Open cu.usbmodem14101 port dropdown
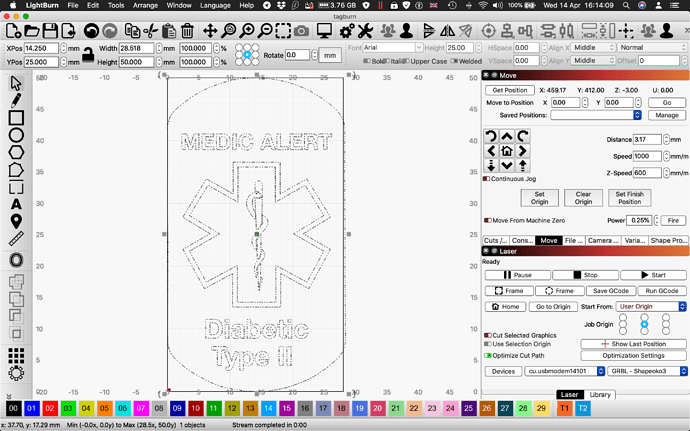Image resolution: width=690 pixels, height=431 pixels. [x=565, y=371]
